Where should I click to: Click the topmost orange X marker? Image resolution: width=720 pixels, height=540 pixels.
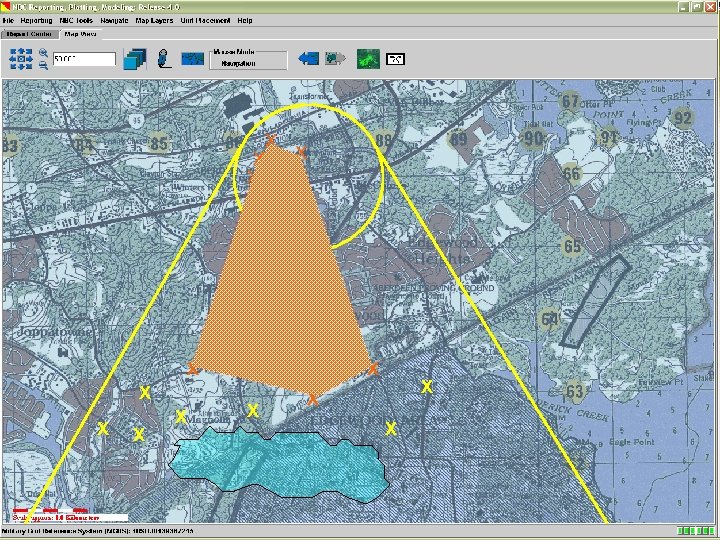270,139
